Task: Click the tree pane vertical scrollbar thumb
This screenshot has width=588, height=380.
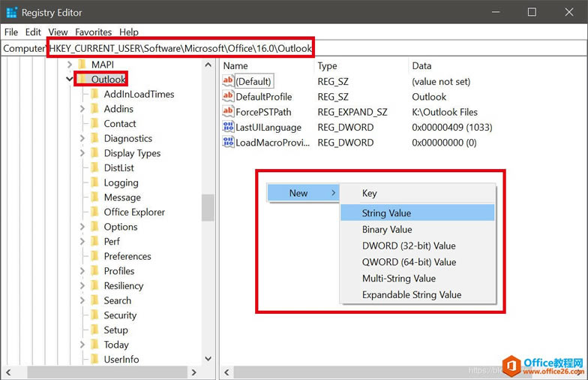Action: click(208, 207)
